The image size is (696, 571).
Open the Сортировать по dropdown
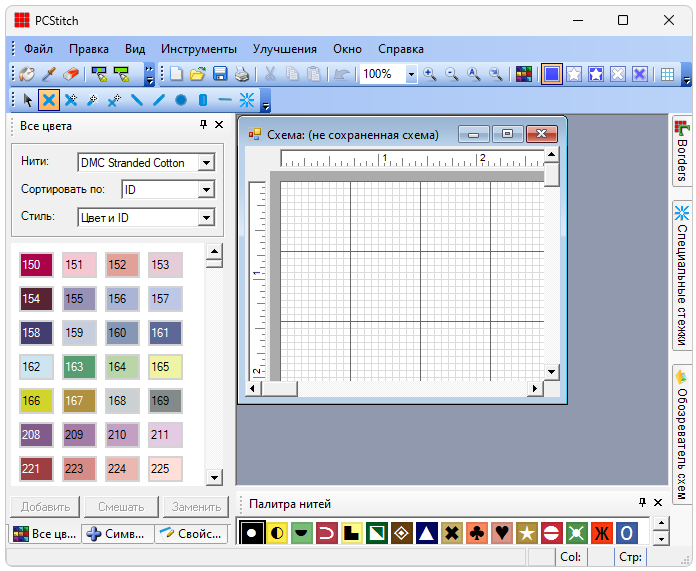point(206,190)
